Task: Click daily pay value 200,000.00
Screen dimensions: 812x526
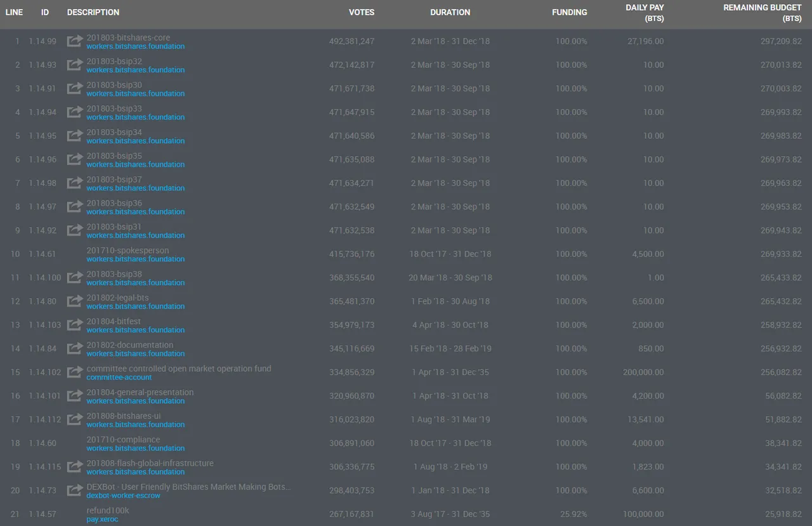Action: (x=643, y=372)
